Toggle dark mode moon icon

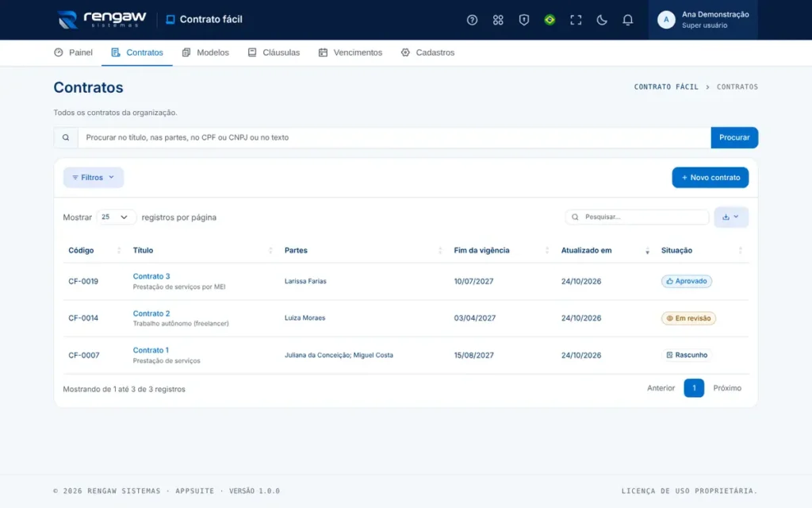pos(601,20)
